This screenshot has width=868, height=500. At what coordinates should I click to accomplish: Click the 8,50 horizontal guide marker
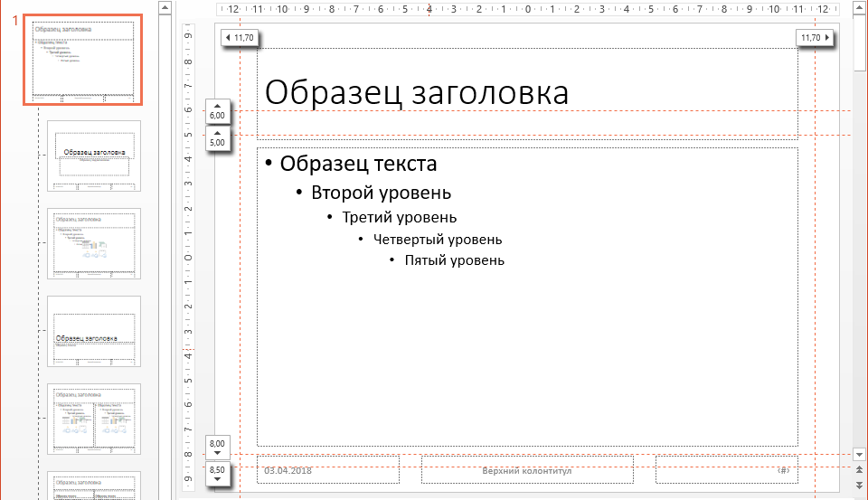coord(218,474)
